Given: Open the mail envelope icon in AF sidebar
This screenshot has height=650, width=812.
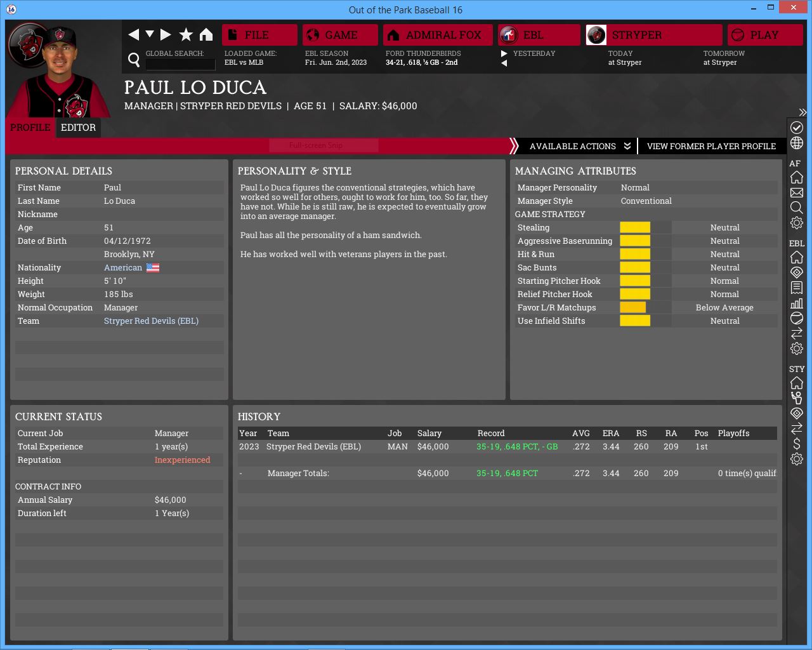Looking at the screenshot, I should click(797, 192).
